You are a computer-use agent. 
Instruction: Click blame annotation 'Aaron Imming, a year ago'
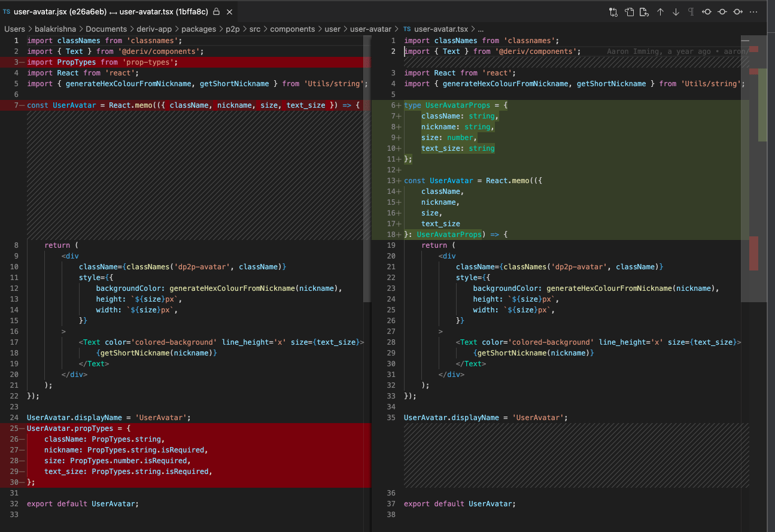tap(658, 51)
